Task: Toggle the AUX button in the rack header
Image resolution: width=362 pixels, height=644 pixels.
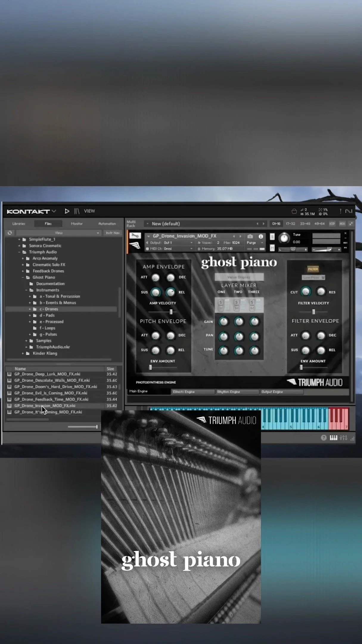Action: pyautogui.click(x=342, y=224)
